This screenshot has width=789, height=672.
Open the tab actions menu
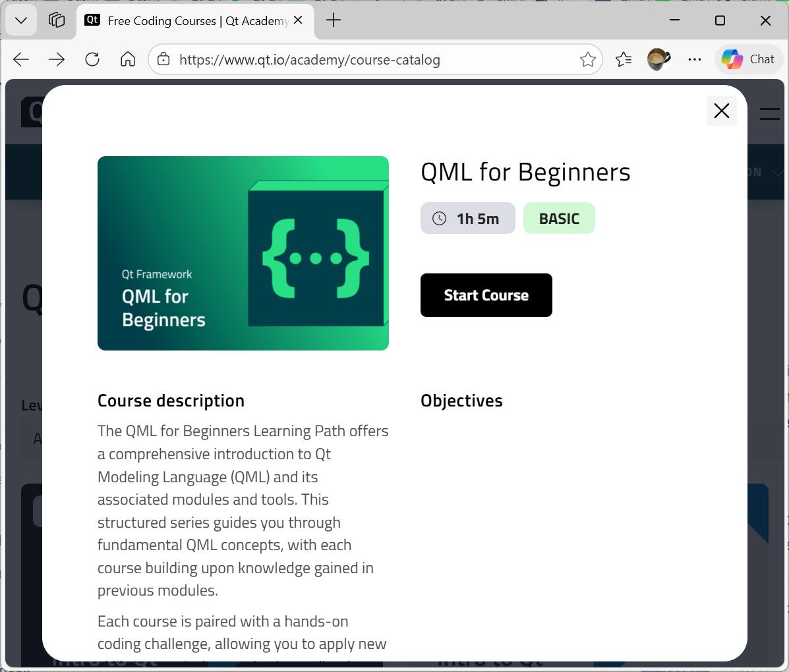57,20
